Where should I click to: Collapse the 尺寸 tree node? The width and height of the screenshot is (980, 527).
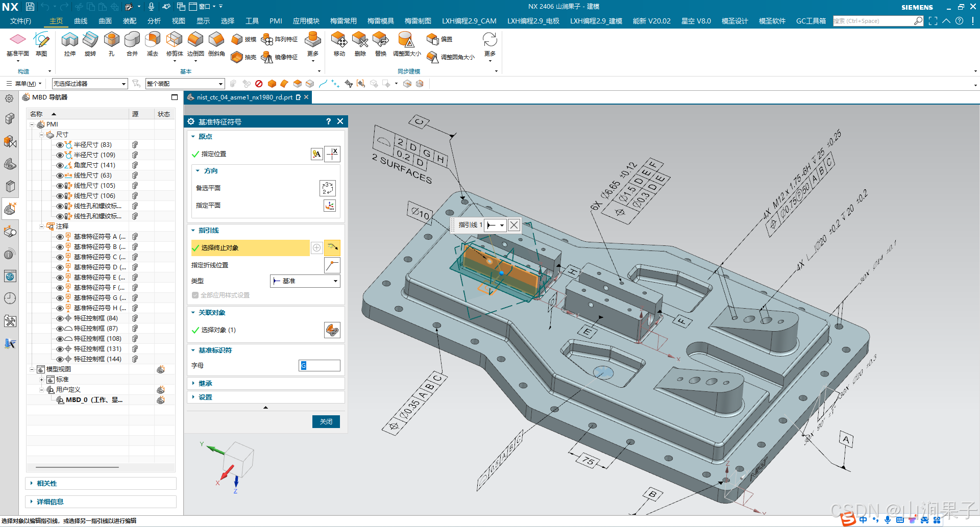point(42,135)
